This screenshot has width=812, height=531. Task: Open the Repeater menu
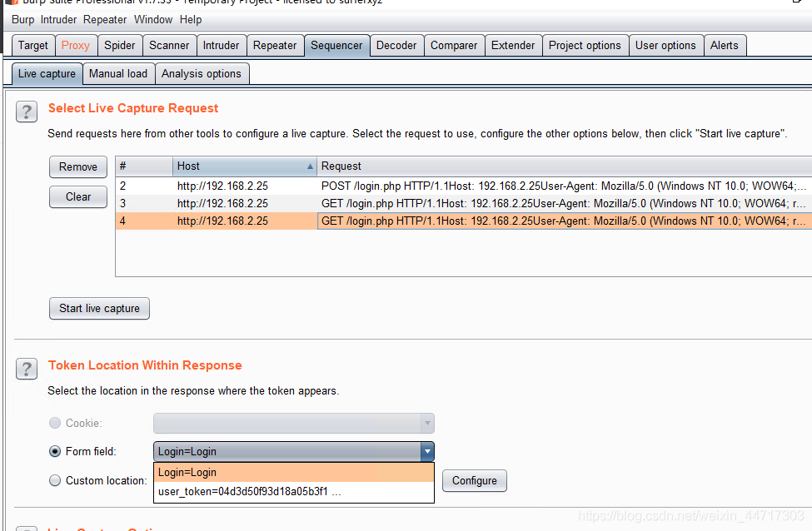tap(105, 20)
